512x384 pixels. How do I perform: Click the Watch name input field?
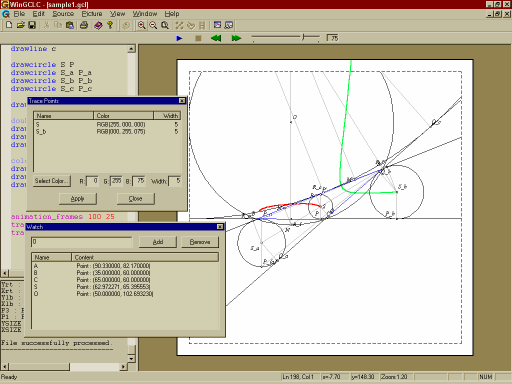[x=81, y=242]
